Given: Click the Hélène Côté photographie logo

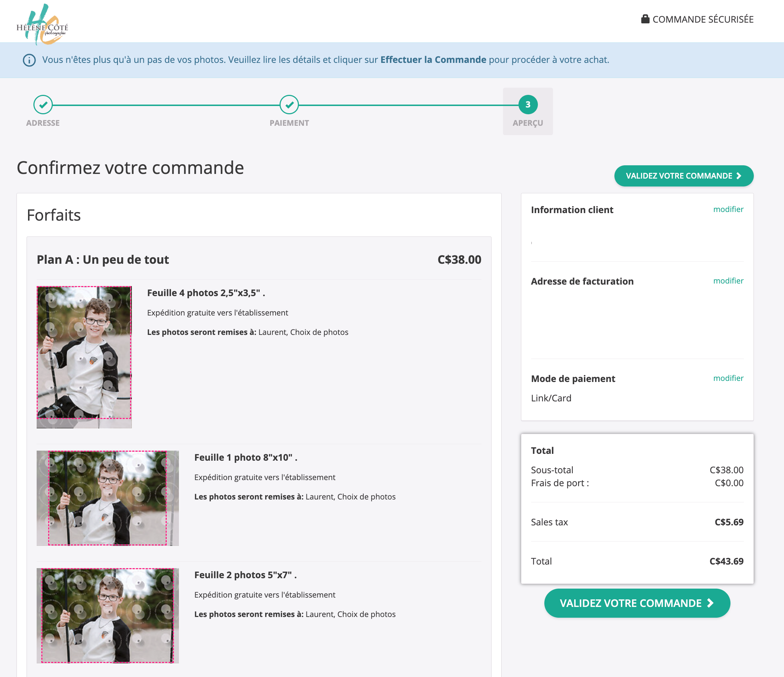Looking at the screenshot, I should click(42, 24).
